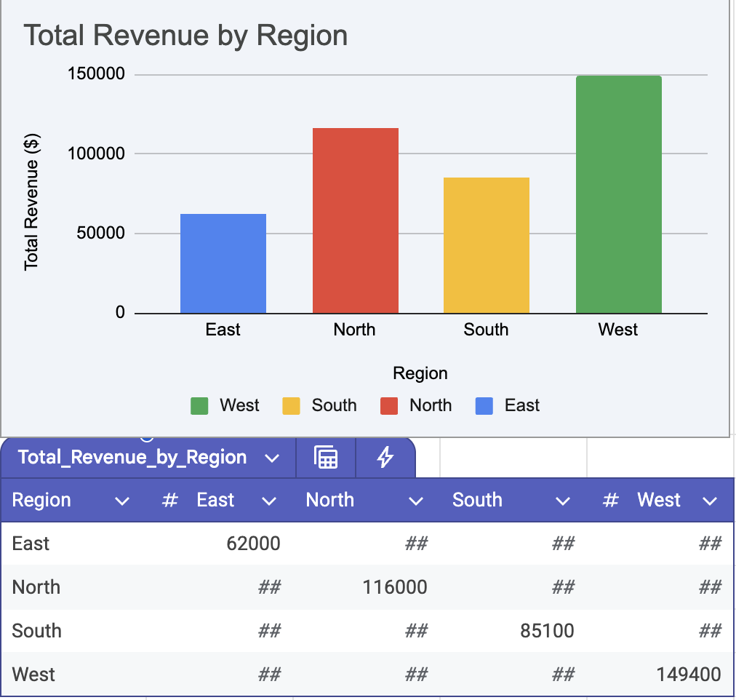This screenshot has width=736, height=700.
Task: Expand the South column header dropdown
Action: [563, 501]
